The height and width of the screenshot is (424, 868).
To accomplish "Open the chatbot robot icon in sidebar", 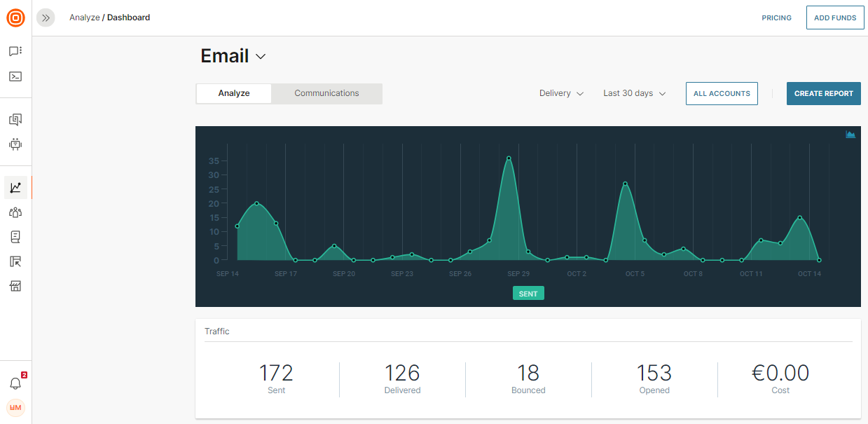I will coord(15,144).
